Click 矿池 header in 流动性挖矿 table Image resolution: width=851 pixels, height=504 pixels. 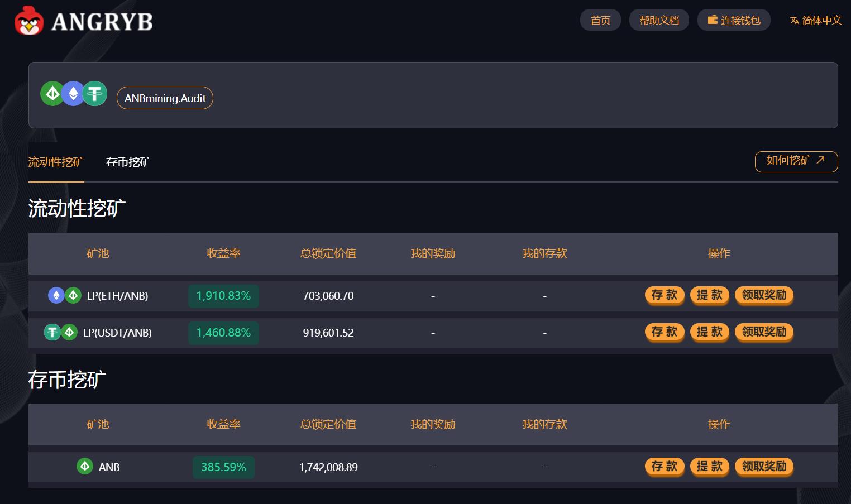coord(98,253)
